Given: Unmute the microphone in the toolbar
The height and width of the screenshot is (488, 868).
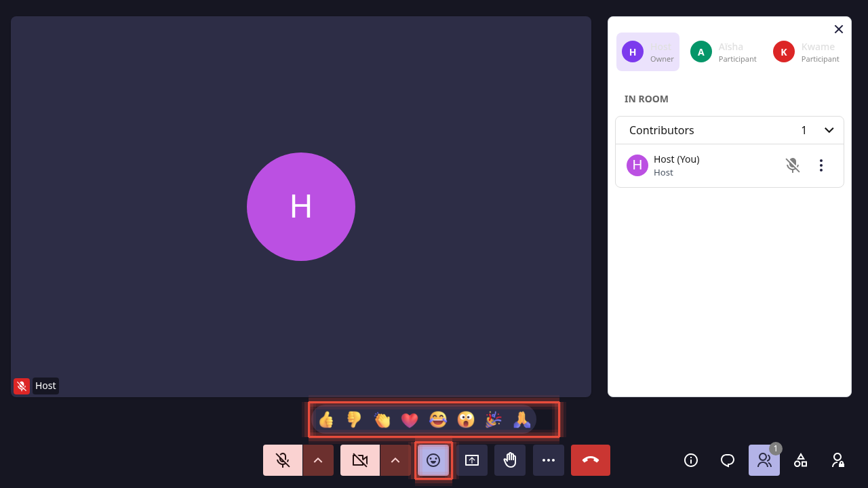Looking at the screenshot, I should [283, 460].
